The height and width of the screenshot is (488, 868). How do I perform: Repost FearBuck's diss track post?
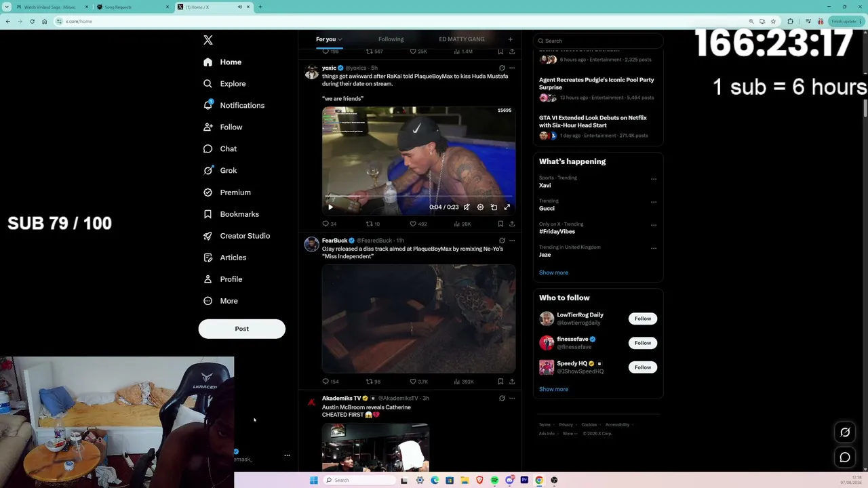(x=373, y=382)
